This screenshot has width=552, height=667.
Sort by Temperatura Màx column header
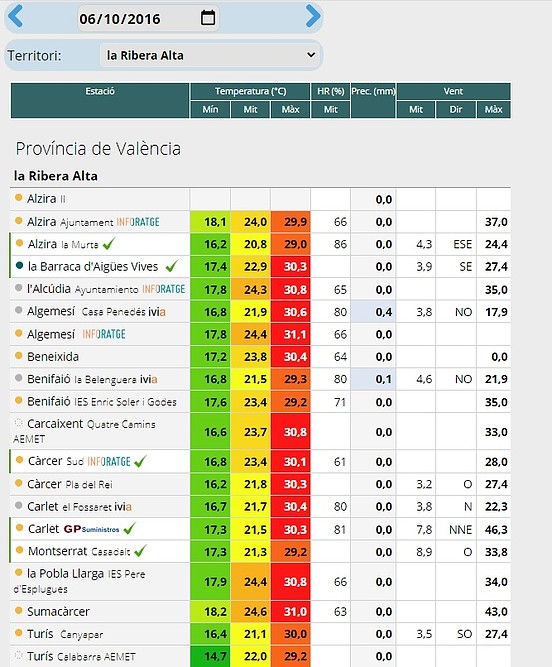[x=290, y=110]
